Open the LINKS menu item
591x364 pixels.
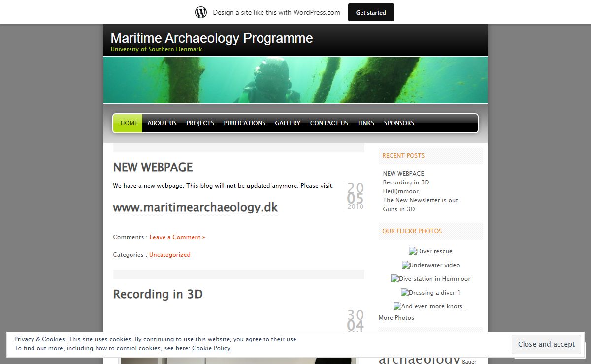(366, 123)
